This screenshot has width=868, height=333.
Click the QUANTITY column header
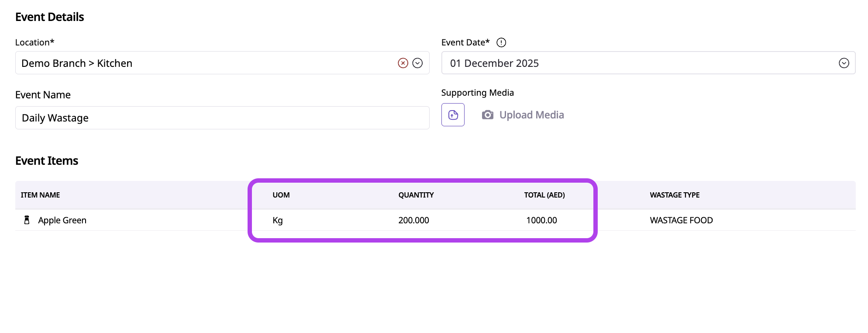416,195
